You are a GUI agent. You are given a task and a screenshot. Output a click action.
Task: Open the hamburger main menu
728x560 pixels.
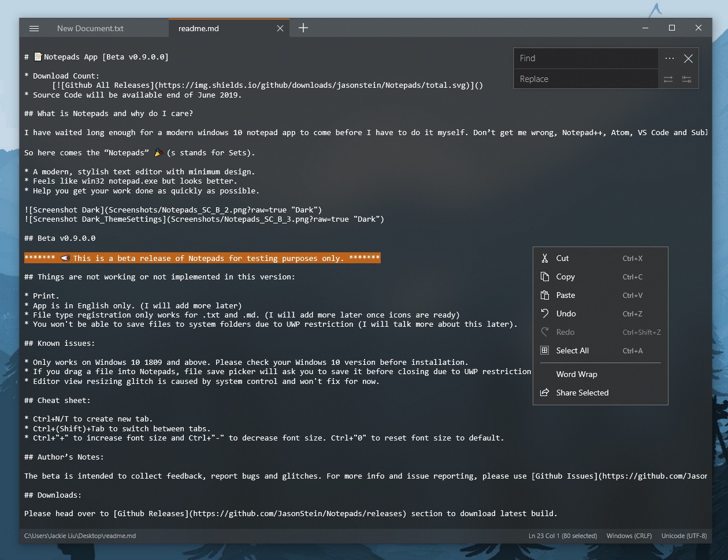(x=34, y=28)
